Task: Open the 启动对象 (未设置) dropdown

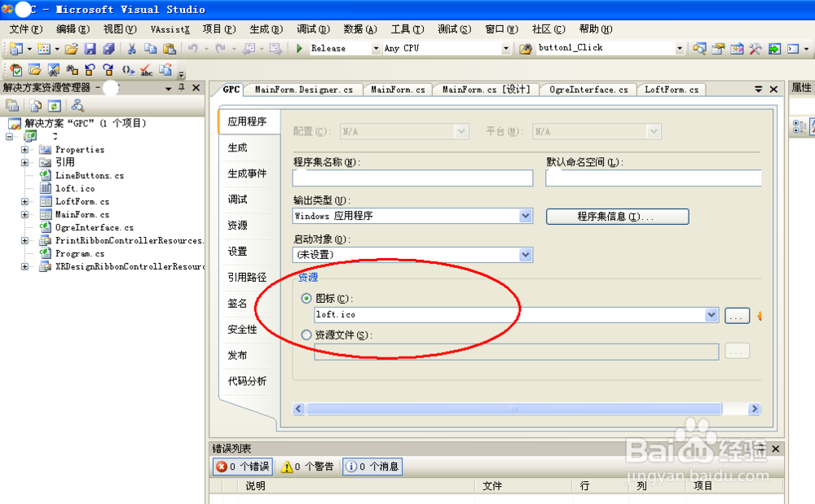Action: 526,254
